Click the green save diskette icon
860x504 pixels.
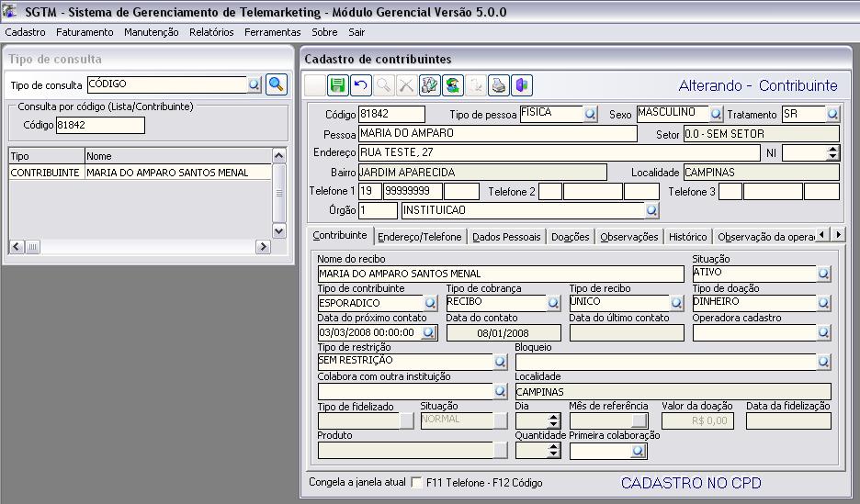(337, 85)
